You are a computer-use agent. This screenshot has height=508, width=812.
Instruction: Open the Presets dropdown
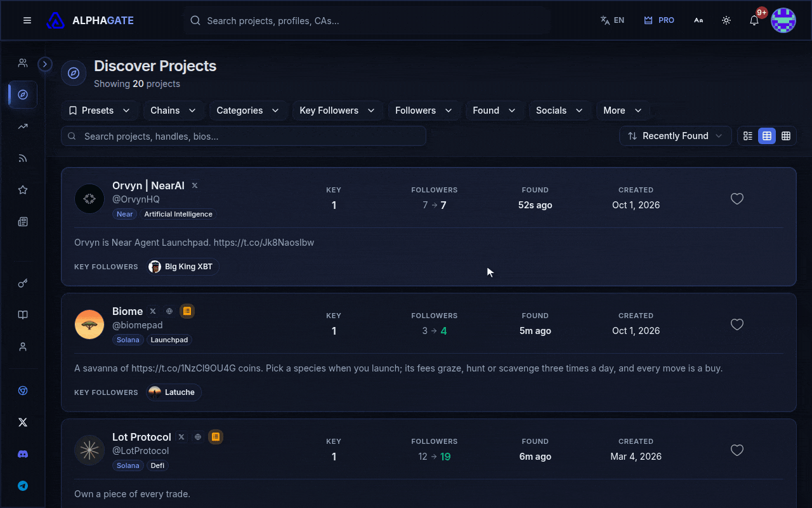click(100, 110)
